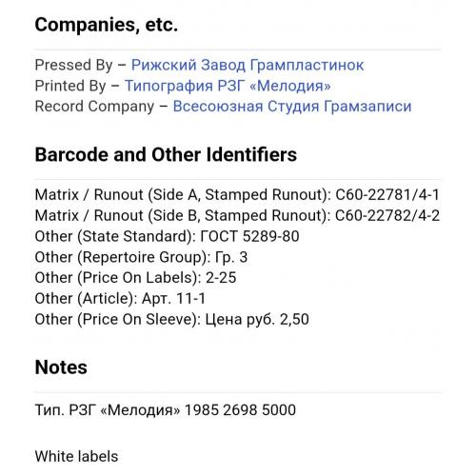Screen dimensions: 476x476
Task: Click the 'Pressed By' label
Action: (73, 65)
